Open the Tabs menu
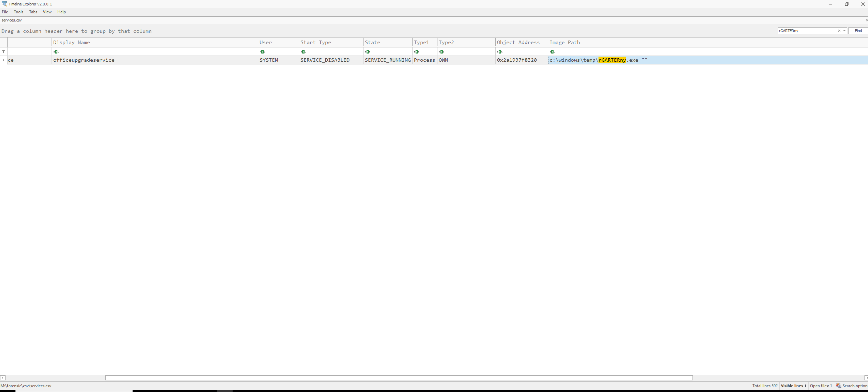 [x=33, y=12]
